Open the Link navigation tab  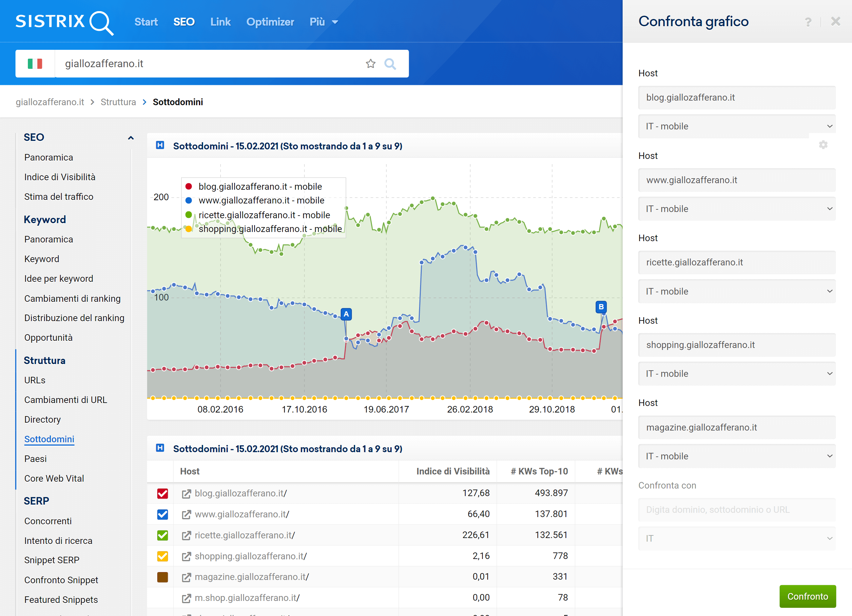pos(220,22)
